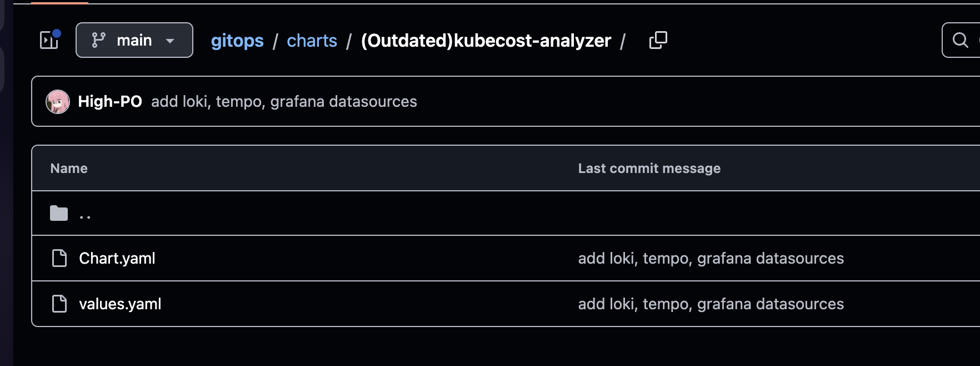Open the Chart.yaml file
Image resolution: width=980 pixels, height=366 pixels.
click(117, 259)
